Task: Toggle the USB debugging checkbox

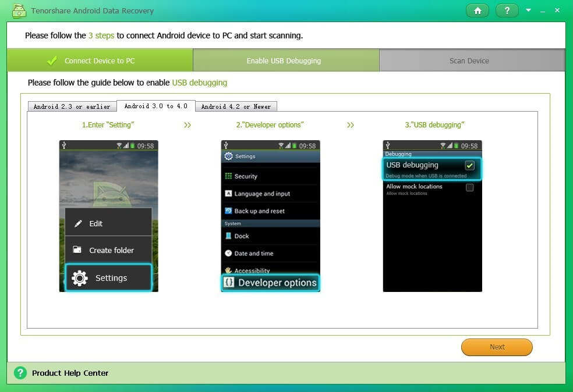Action: coord(469,165)
